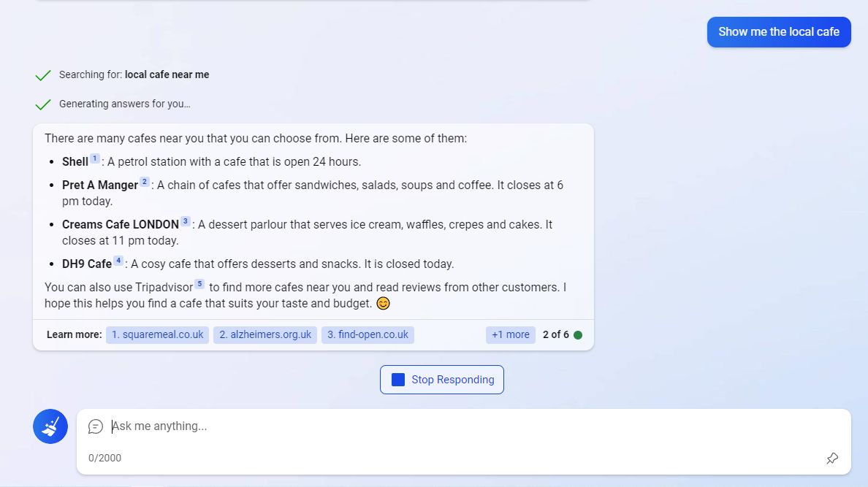The image size is (868, 487).
Task: Click the Show me the local cafe message bubble
Action: [x=779, y=32]
